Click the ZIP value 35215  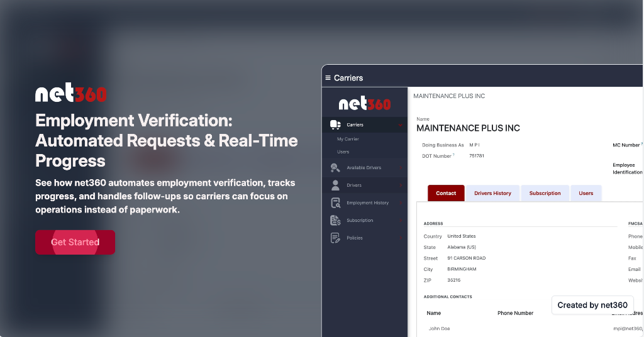454,280
